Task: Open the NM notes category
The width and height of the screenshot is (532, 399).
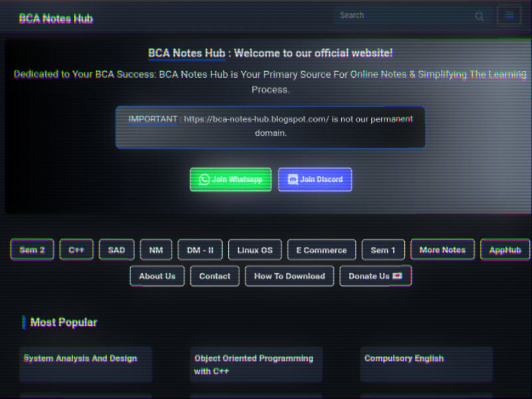Action: pos(156,250)
